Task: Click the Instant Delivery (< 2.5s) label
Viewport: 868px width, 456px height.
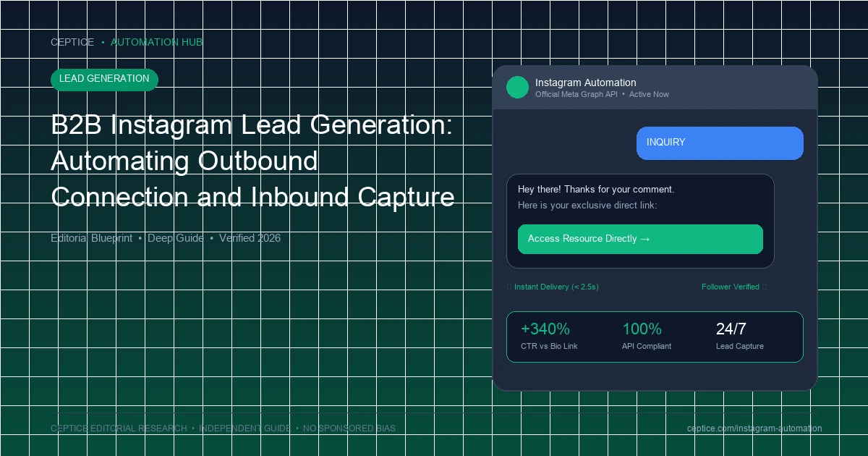Action: click(556, 287)
